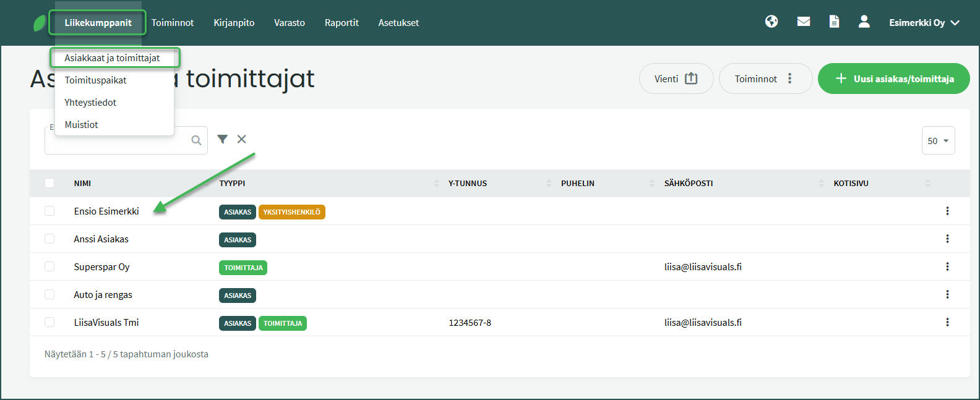980x400 pixels.
Task: Select the Superspar Oy row checkbox
Action: [49, 266]
